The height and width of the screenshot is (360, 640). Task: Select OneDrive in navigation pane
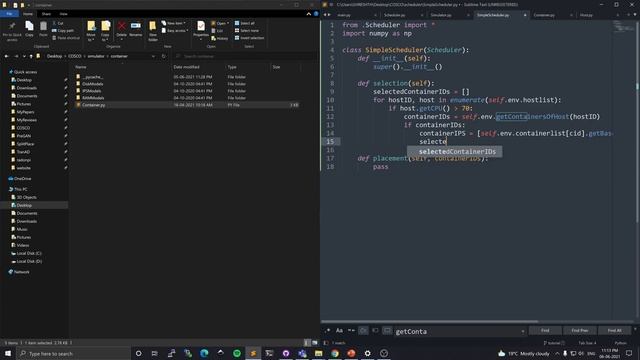[x=22, y=179]
